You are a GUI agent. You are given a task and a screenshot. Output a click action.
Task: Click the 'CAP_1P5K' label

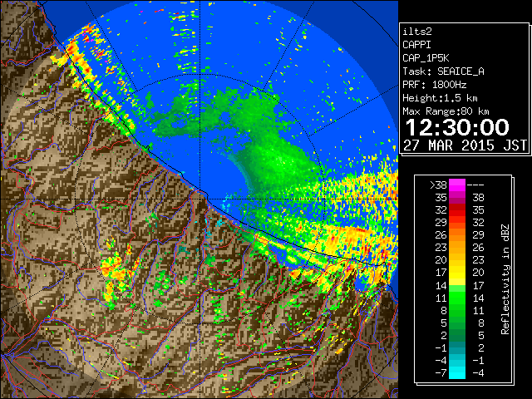coord(426,58)
